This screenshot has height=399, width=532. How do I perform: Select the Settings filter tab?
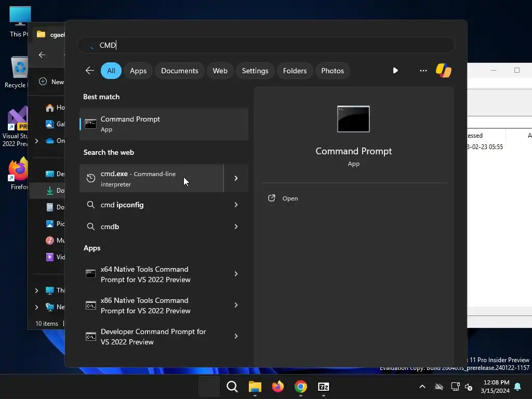click(255, 71)
